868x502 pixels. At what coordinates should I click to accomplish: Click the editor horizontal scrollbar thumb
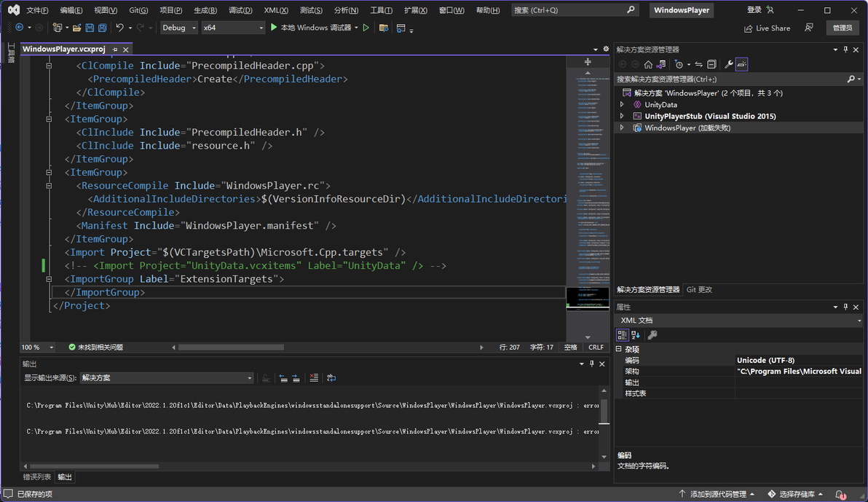tap(231, 348)
